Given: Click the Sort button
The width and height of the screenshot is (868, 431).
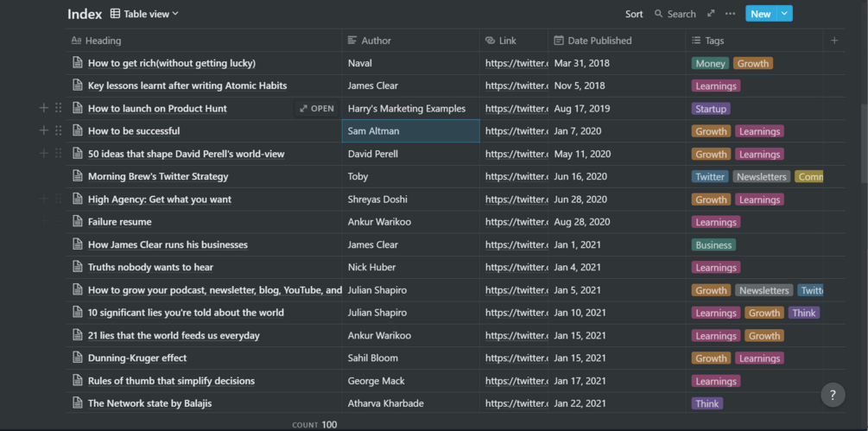Looking at the screenshot, I should tap(634, 14).
